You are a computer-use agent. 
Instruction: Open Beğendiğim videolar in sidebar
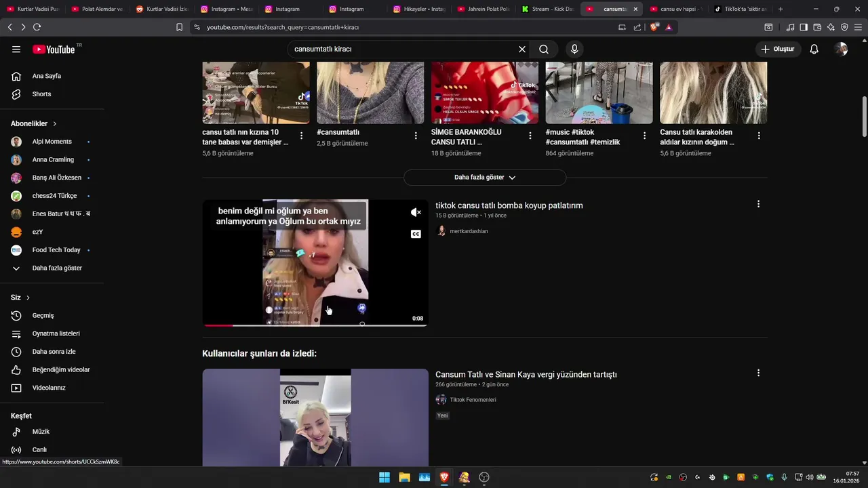click(x=52, y=370)
